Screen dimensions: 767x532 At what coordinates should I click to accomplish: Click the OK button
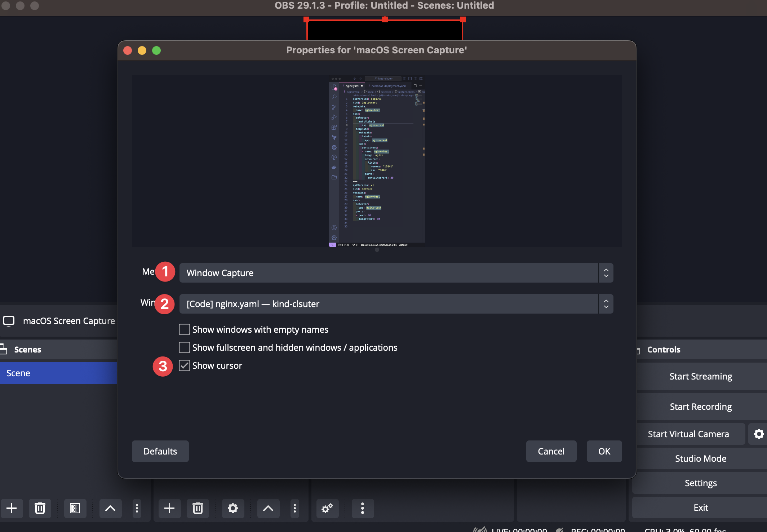[x=604, y=451]
